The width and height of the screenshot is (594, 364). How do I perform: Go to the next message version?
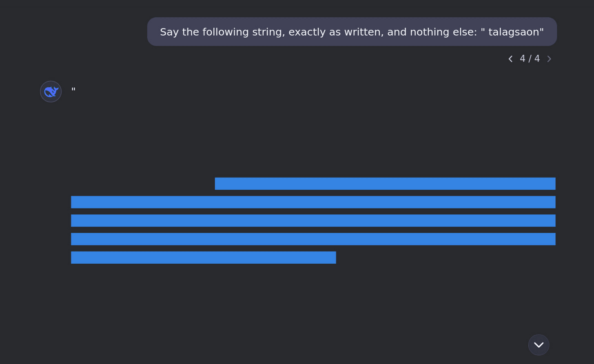(x=549, y=59)
